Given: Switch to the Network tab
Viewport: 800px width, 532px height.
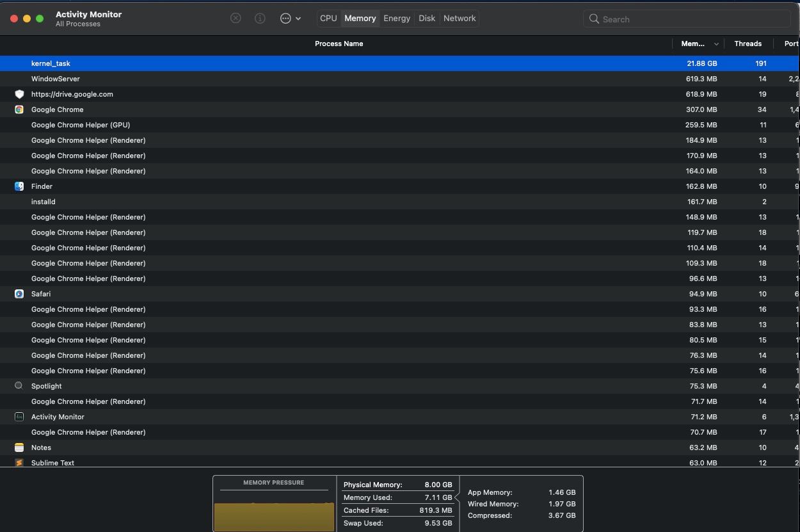Looking at the screenshot, I should click(460, 19).
